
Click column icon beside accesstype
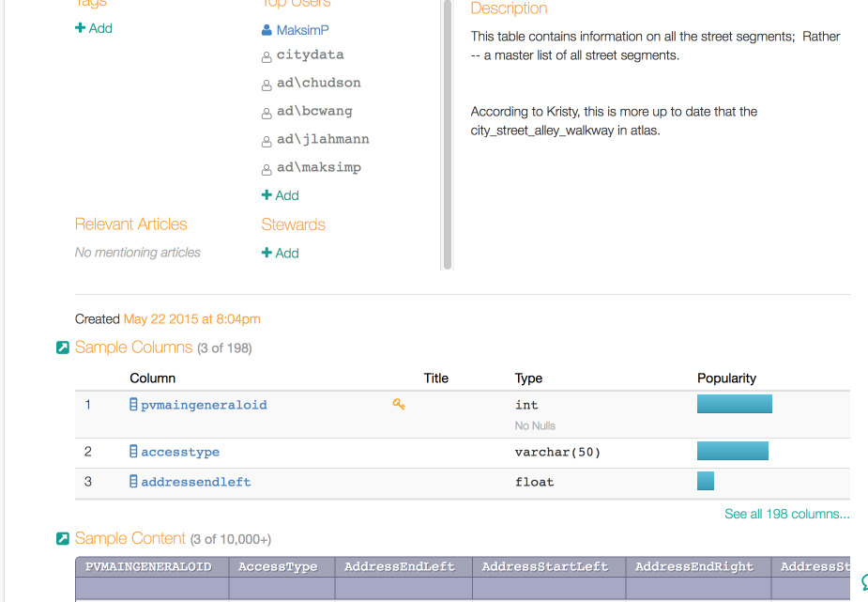tap(133, 452)
